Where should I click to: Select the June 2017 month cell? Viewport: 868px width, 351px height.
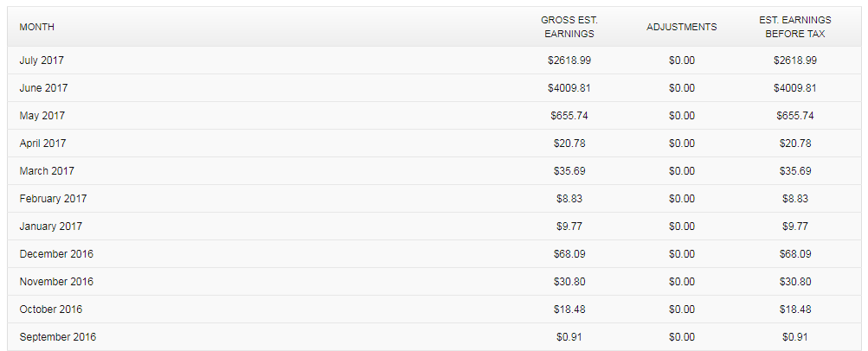(44, 88)
